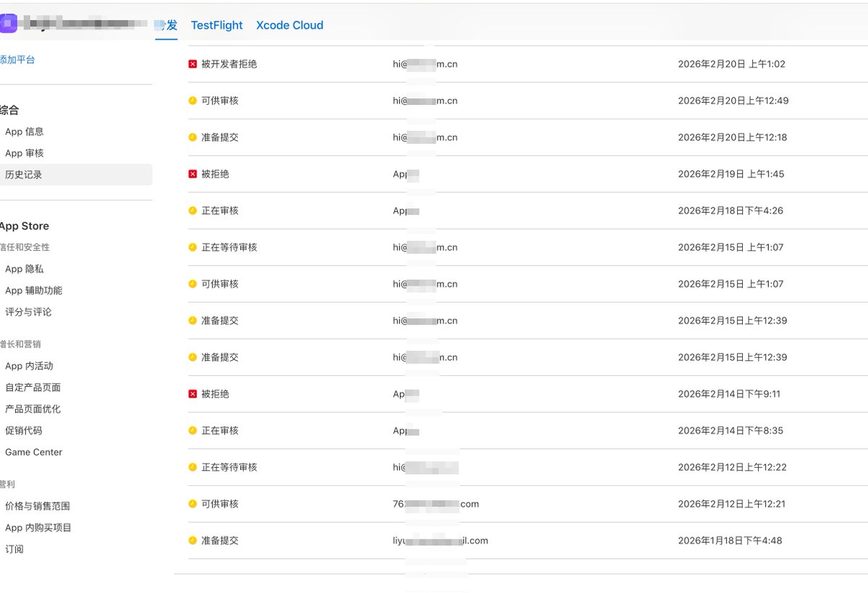The width and height of the screenshot is (868, 593).
Task: Click 准备提交 status in 1月18日下午4:48 row
Action: click(x=220, y=540)
